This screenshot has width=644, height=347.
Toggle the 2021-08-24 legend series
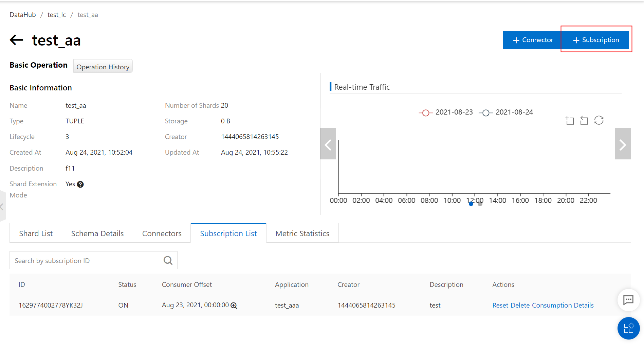pos(506,112)
